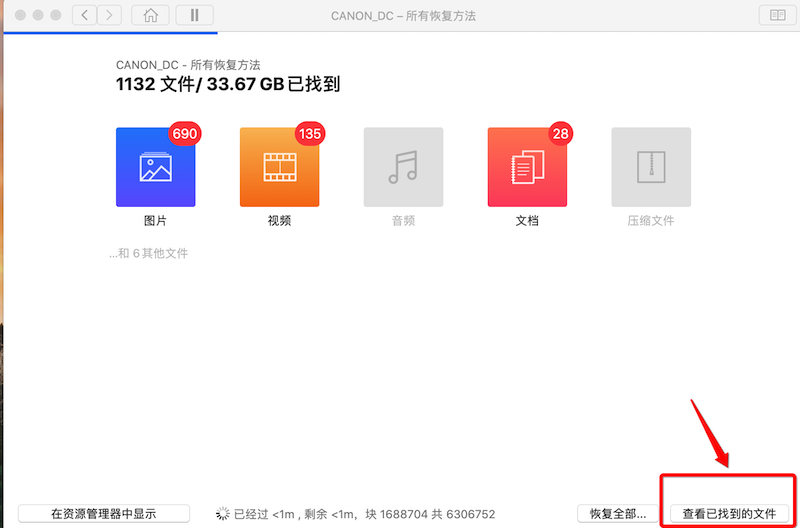
Task: Open the 图片 pictures category
Action: coord(155,167)
